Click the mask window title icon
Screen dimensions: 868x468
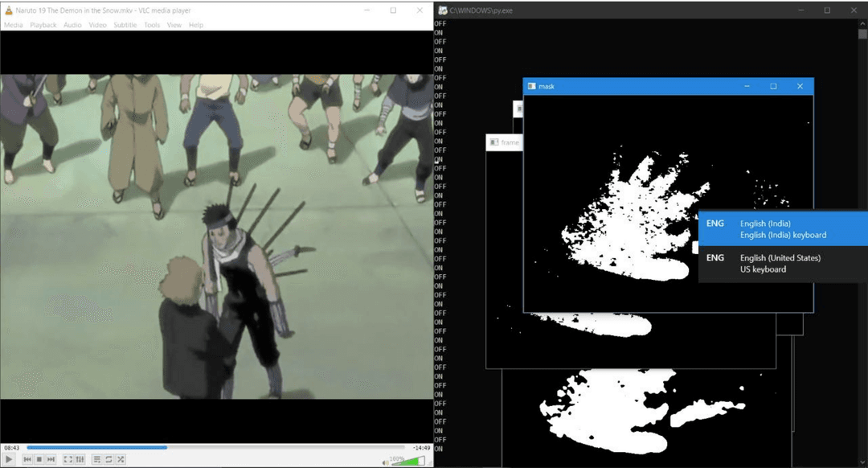pos(532,86)
